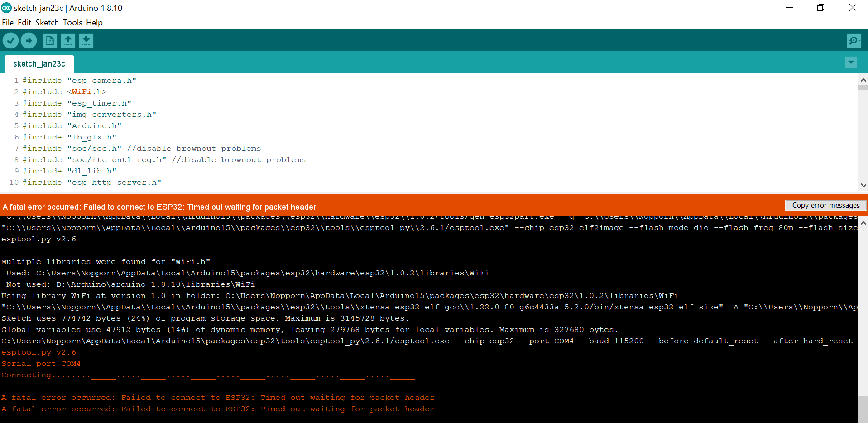Restore down the Arduino window
The height and width of the screenshot is (423, 868).
point(820,8)
